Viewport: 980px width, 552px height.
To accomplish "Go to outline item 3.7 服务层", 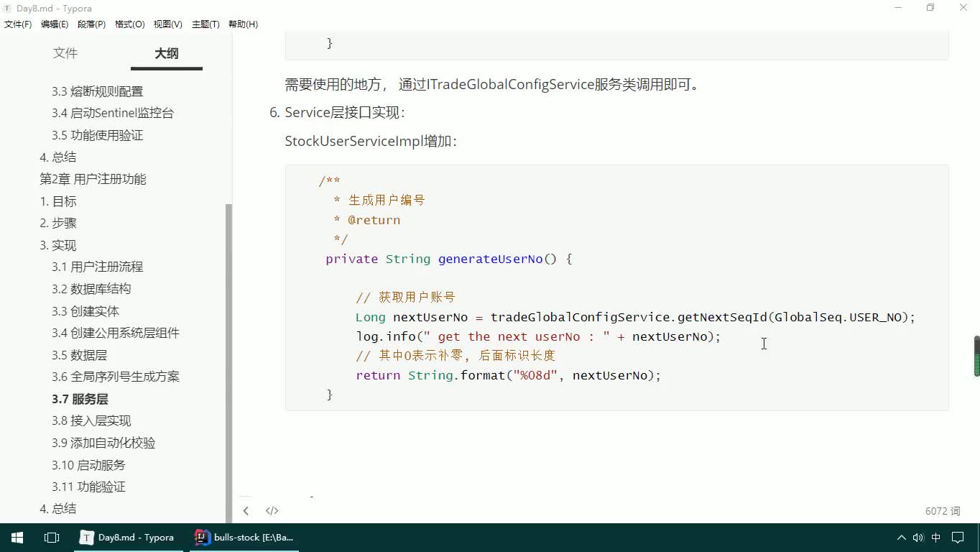I will pyautogui.click(x=80, y=399).
